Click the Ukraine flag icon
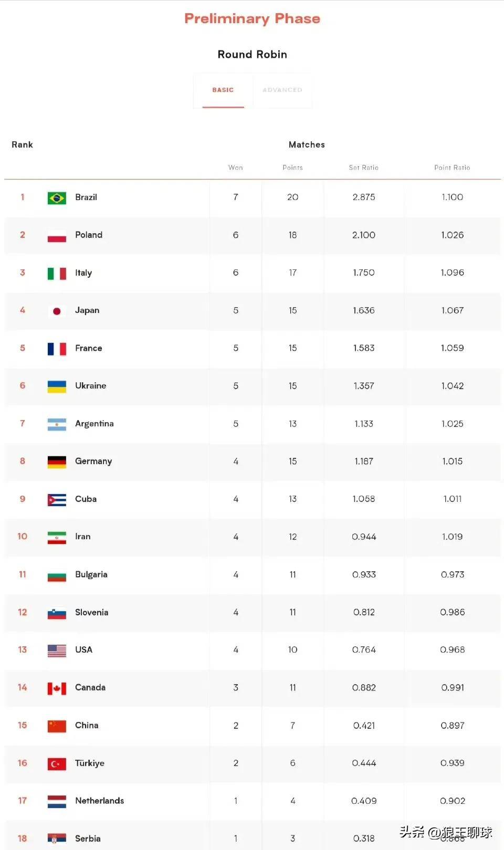 tap(57, 386)
